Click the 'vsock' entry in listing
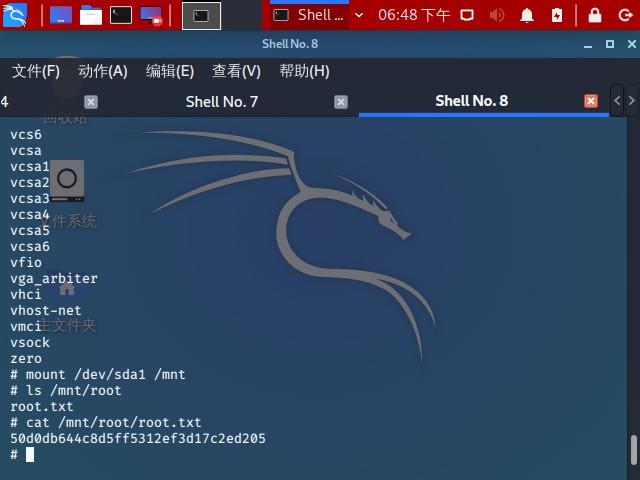Screen dimensions: 640x480 pos(30,342)
